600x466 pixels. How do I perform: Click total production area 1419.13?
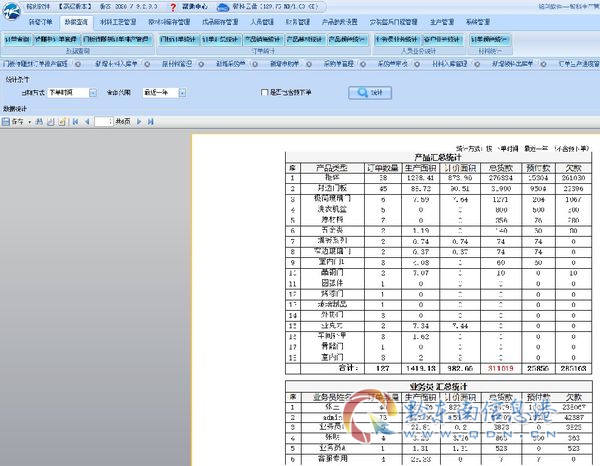tap(421, 368)
